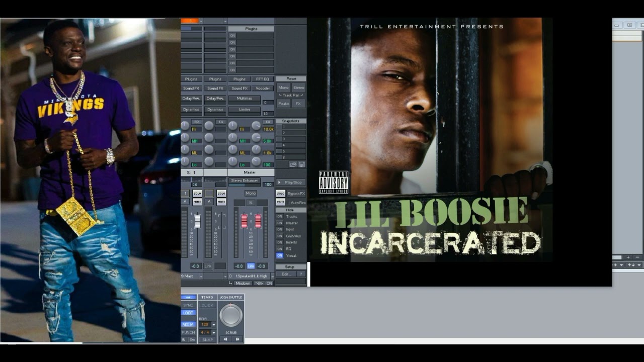The width and height of the screenshot is (644, 362).
Task: Click the master 1.0k frequency knob
Action: [256, 149]
